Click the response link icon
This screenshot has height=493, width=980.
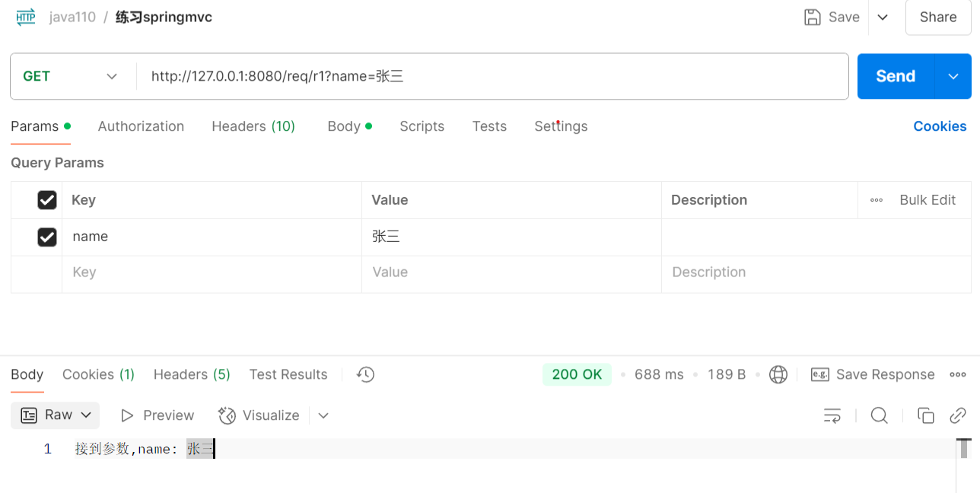point(958,415)
